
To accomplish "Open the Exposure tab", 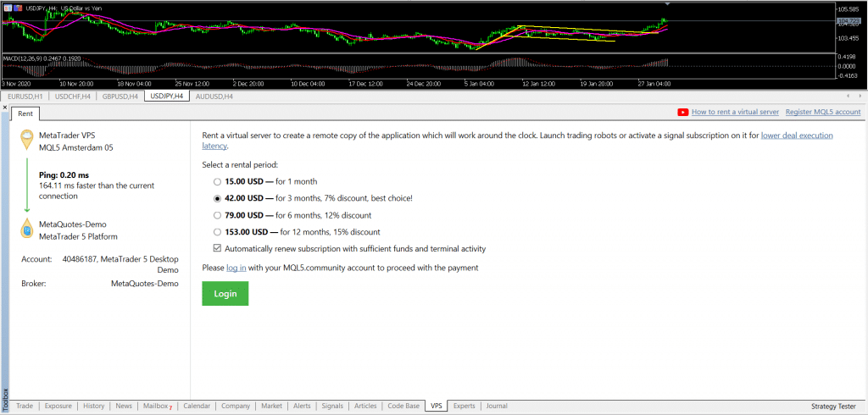I will (58, 407).
